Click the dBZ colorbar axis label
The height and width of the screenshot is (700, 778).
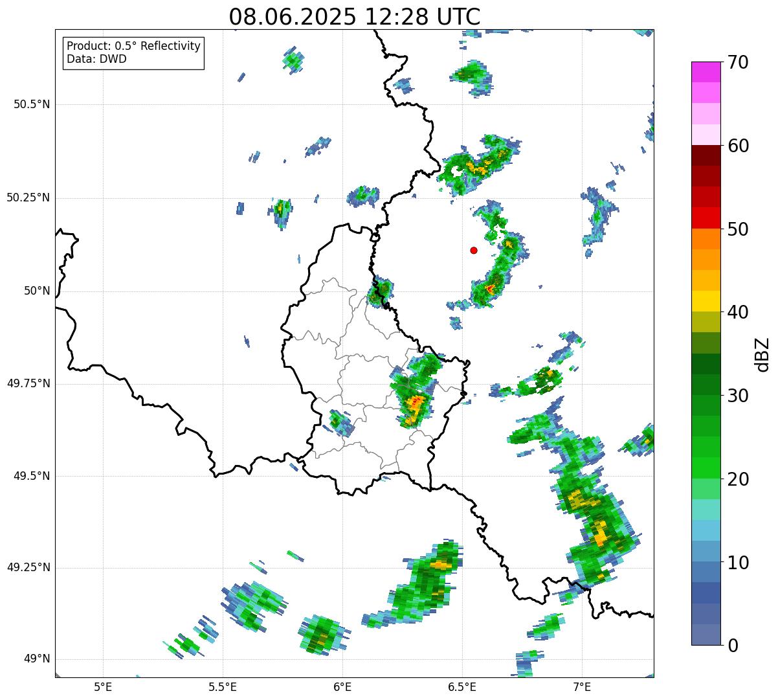[762, 354]
